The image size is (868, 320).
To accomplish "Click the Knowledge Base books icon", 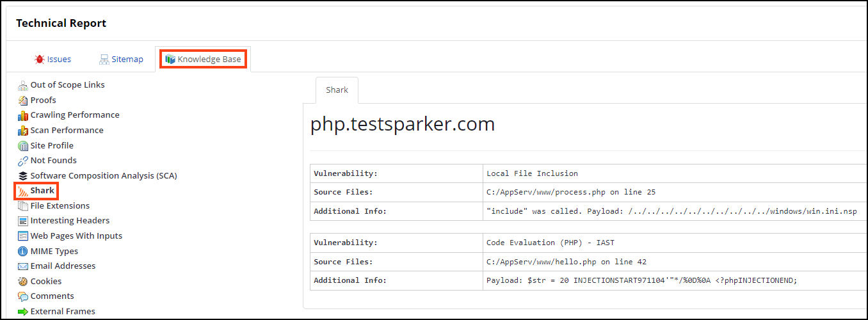I will pos(170,60).
